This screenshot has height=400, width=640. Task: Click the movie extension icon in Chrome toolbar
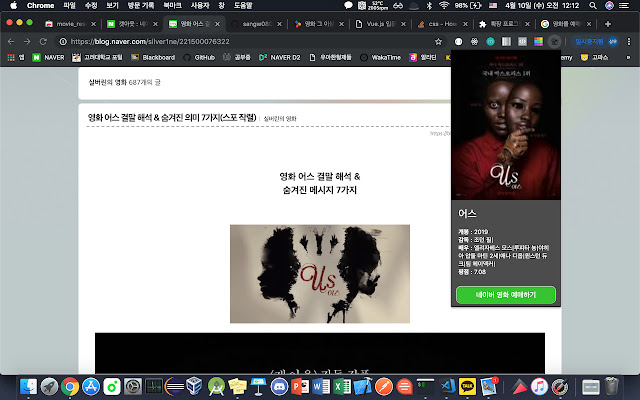554,41
